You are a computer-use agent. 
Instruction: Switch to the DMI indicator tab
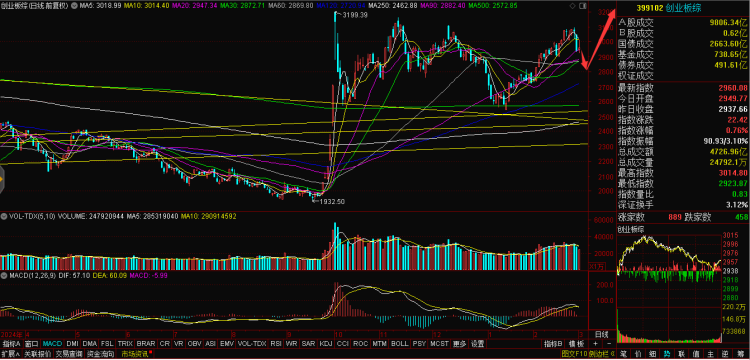(72, 344)
